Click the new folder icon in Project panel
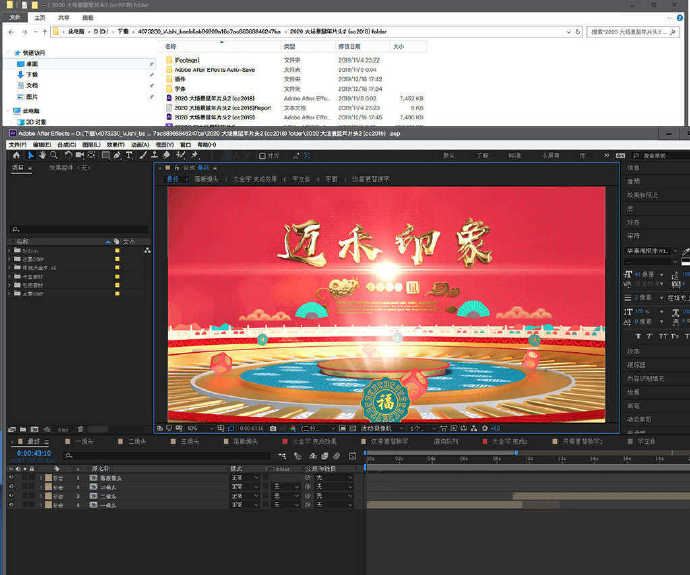 [23, 429]
